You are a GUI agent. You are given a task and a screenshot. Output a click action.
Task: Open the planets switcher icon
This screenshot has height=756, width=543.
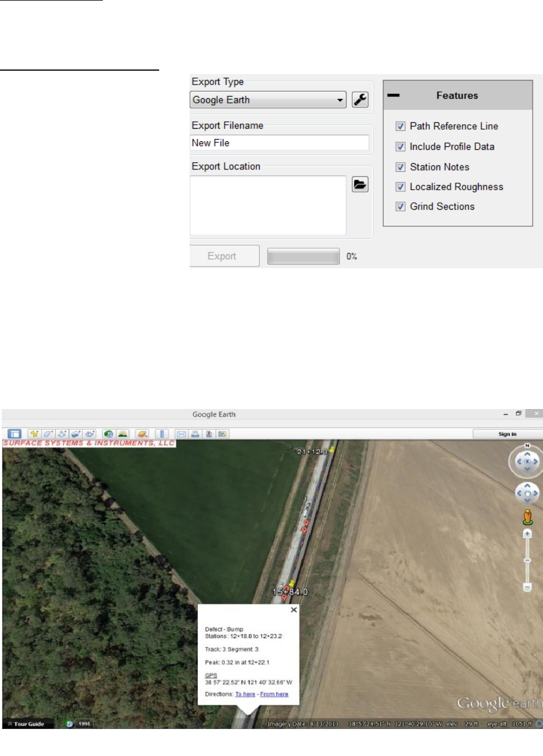point(143,434)
